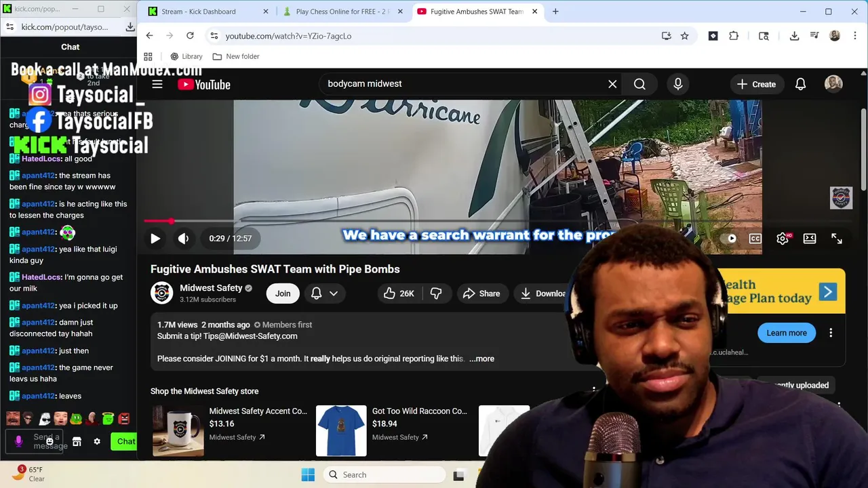Open the apps grid in bookmarks bar
868x488 pixels.
point(148,56)
